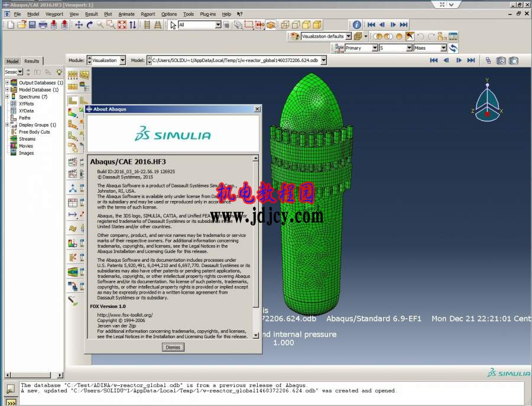
Task: Expand the Display Groups tree node
Action: [x=7, y=125]
